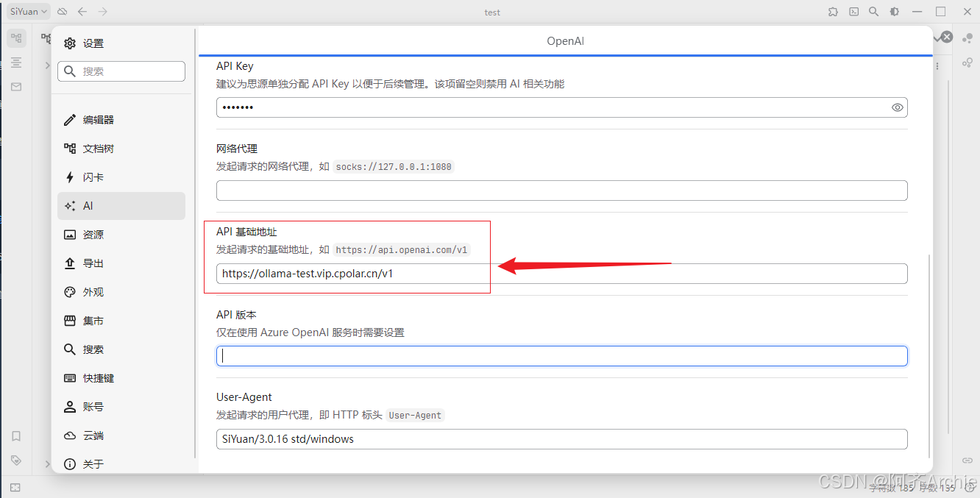Click the cloud sync disabled icon

[63, 12]
